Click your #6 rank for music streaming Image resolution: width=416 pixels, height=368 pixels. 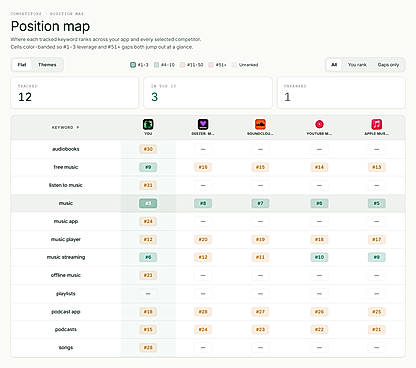point(148,257)
